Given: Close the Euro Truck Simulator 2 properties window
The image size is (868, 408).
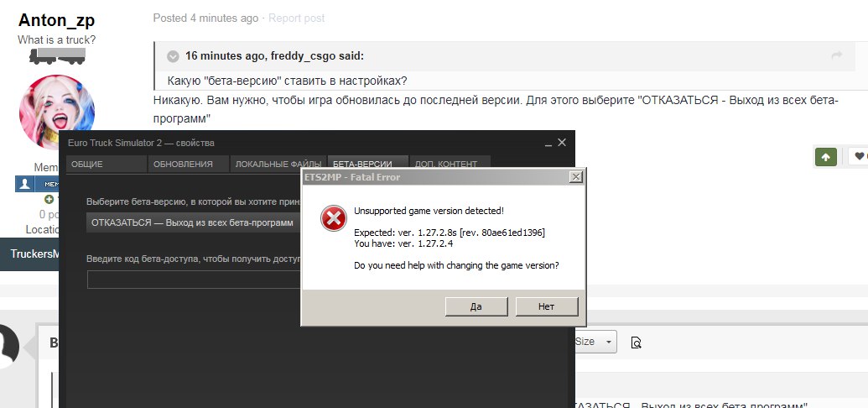Looking at the screenshot, I should pos(562,143).
